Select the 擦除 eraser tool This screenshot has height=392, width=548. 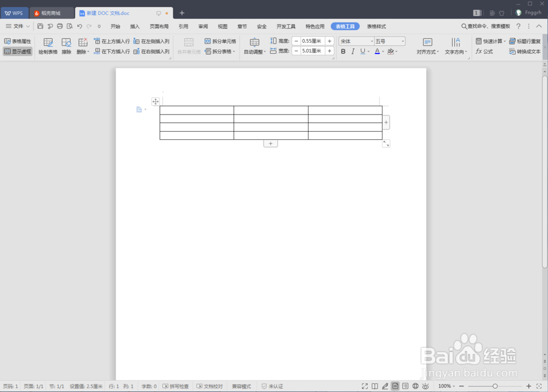coord(66,46)
